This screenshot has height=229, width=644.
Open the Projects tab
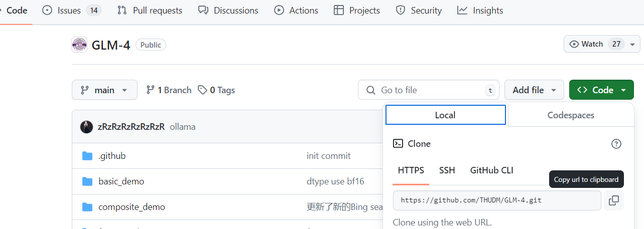357,10
